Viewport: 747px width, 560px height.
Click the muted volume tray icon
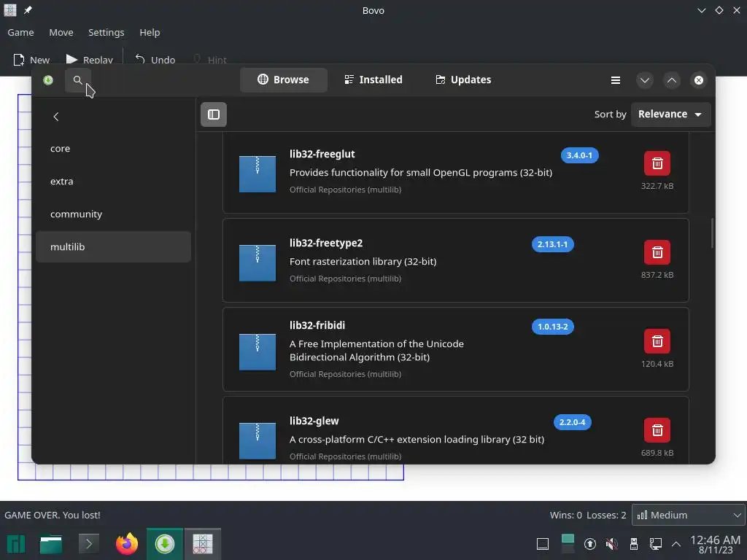[612, 544]
